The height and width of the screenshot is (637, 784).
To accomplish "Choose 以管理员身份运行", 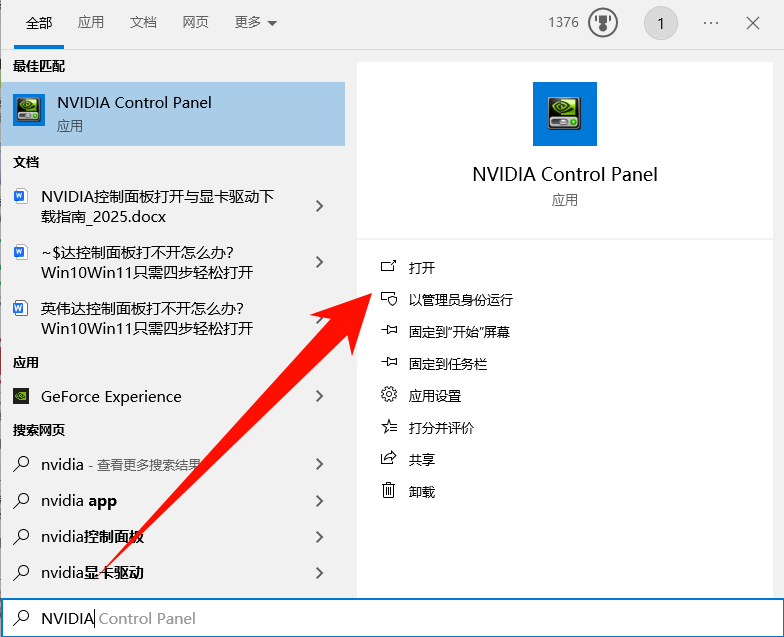I will [460, 300].
